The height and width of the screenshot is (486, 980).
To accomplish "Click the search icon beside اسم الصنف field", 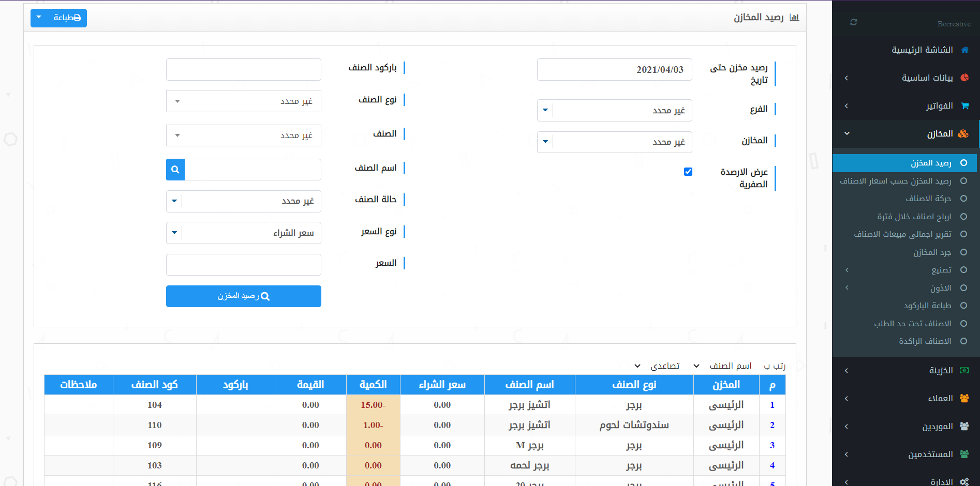I will [x=175, y=170].
